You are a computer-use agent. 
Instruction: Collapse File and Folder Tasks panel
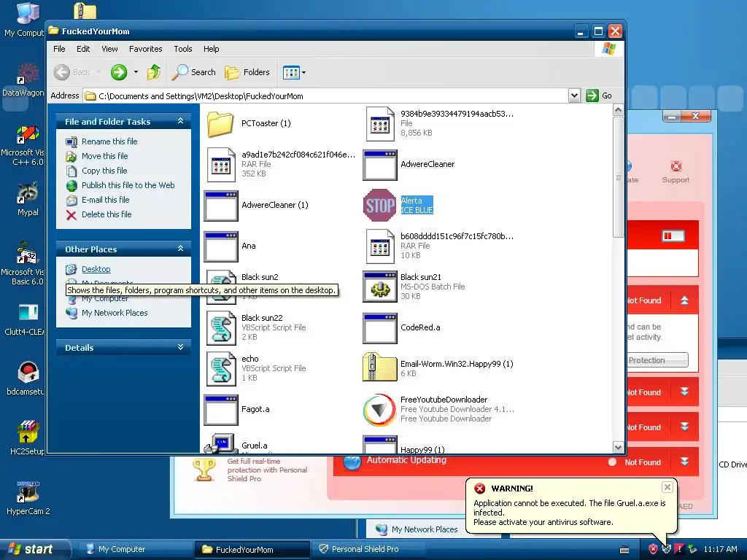pos(181,122)
